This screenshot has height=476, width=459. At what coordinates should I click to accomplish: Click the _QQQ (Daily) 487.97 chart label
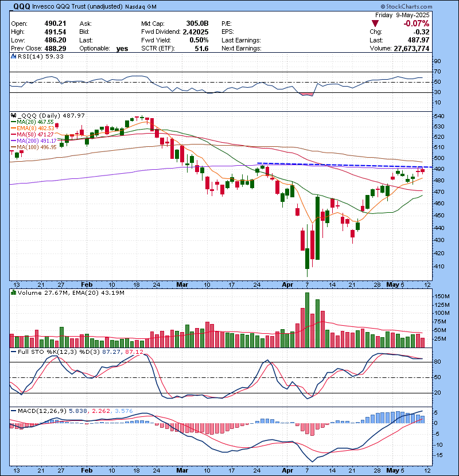(51, 116)
